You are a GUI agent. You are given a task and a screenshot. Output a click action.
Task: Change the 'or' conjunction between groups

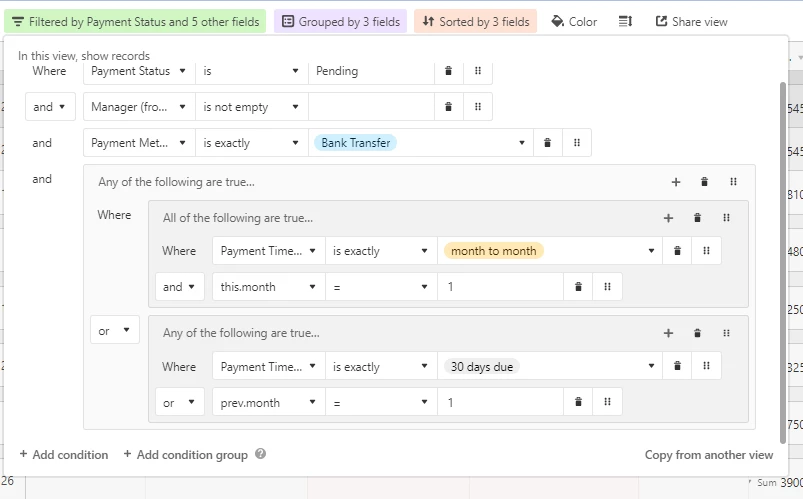coord(115,331)
